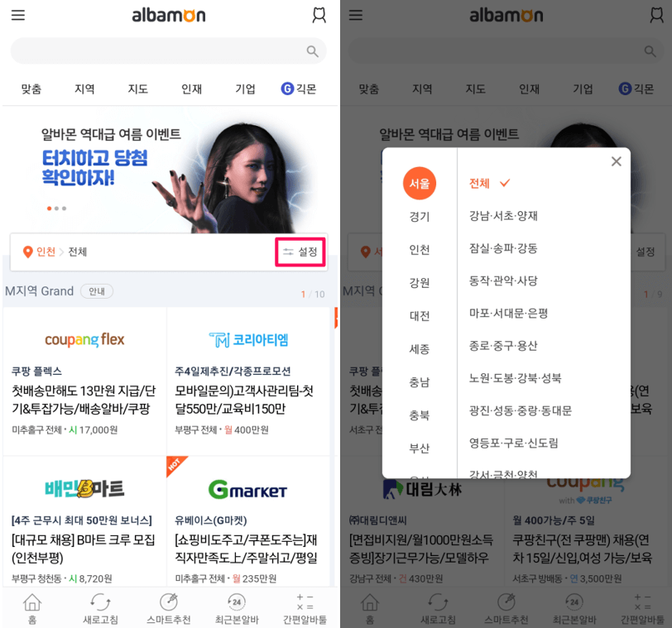Image resolution: width=672 pixels, height=628 pixels.
Task: Choose the checked 전체 option in popup
Action: (x=489, y=184)
